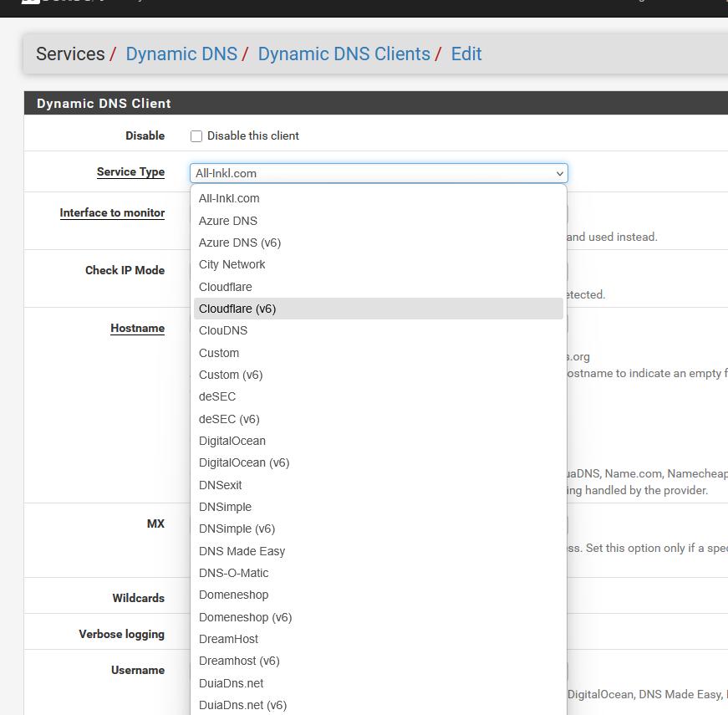Viewport: 728px width, 715px height.
Task: Select ClouDNS from the dropdown
Action: [223, 330]
